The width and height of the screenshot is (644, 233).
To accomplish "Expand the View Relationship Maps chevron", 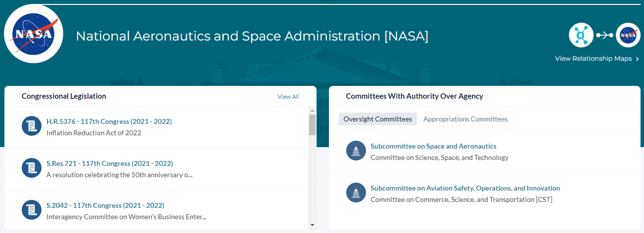I will tap(638, 59).
